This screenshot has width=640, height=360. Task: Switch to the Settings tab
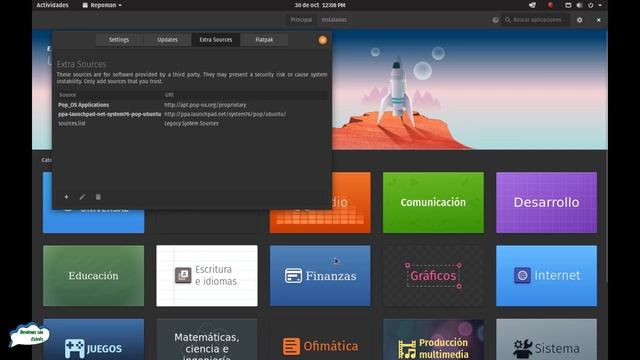pyautogui.click(x=119, y=40)
